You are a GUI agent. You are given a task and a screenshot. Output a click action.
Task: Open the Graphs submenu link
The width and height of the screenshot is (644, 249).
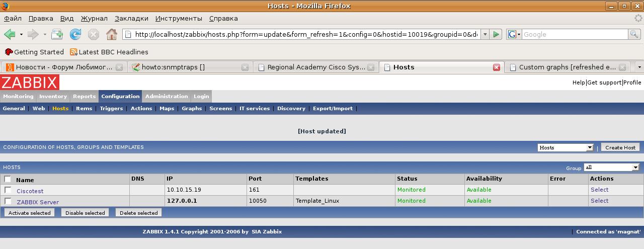(x=192, y=108)
